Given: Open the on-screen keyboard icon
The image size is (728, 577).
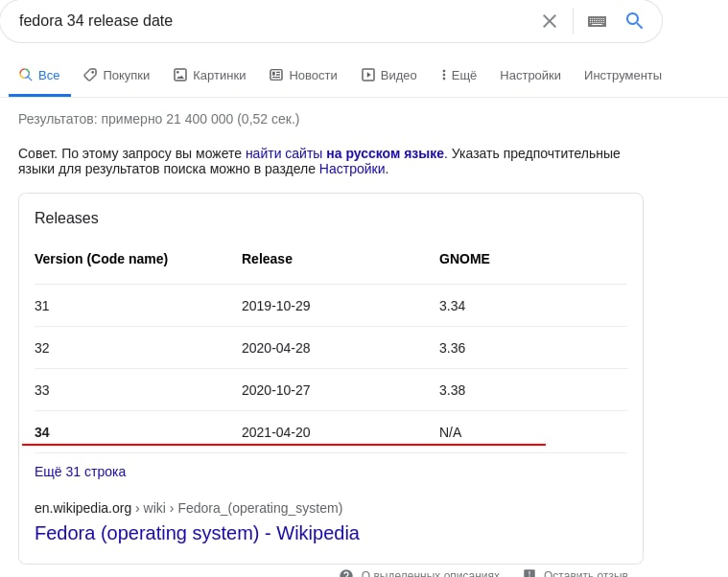Looking at the screenshot, I should click(597, 21).
